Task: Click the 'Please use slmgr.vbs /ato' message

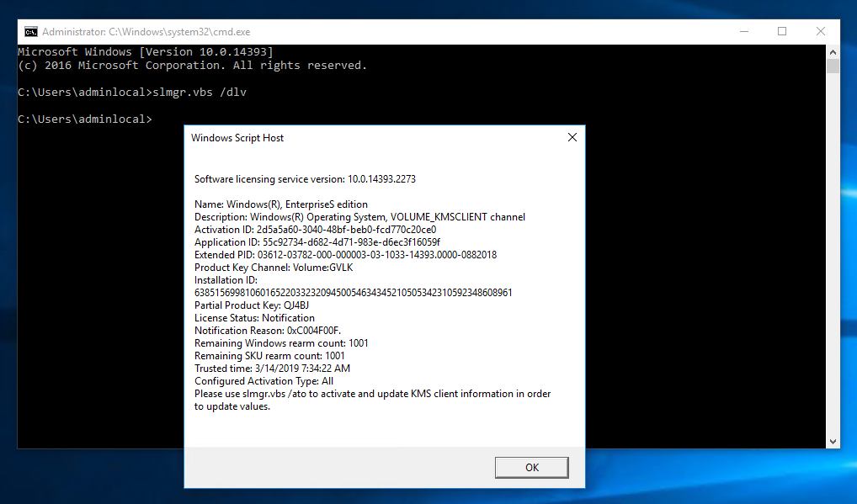Action: point(372,400)
